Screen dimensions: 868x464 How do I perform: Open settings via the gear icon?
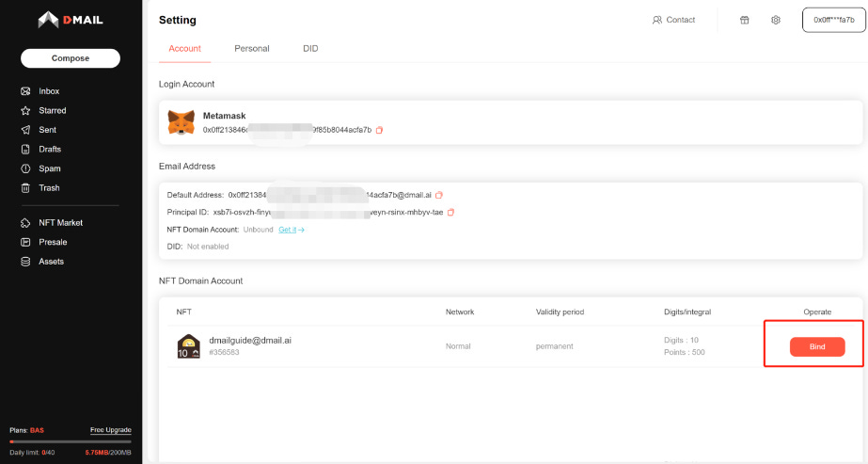[776, 20]
